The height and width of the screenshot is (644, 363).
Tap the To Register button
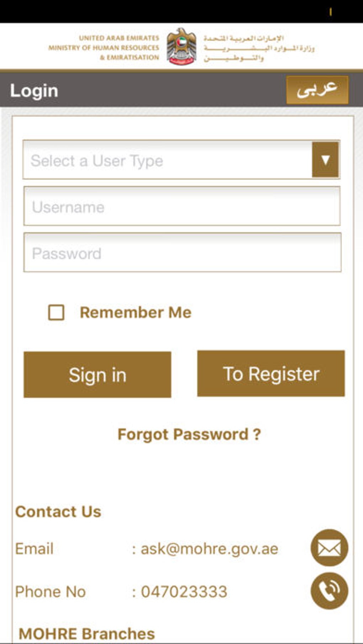271,374
